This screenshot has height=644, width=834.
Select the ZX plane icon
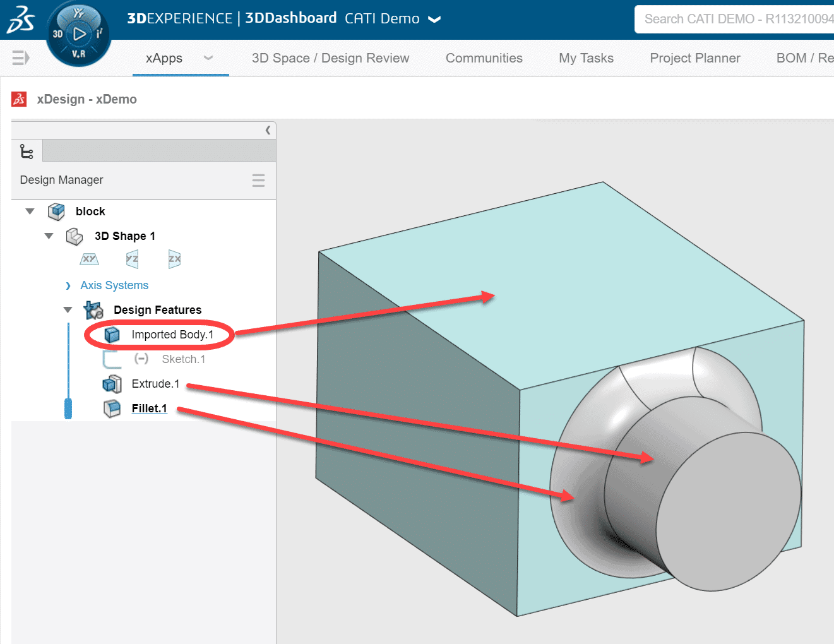tap(174, 259)
